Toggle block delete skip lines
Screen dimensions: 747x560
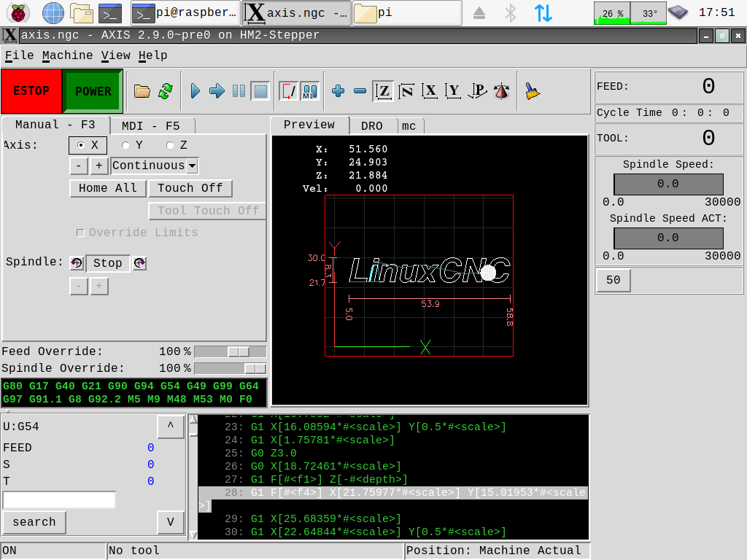pyautogui.click(x=288, y=91)
